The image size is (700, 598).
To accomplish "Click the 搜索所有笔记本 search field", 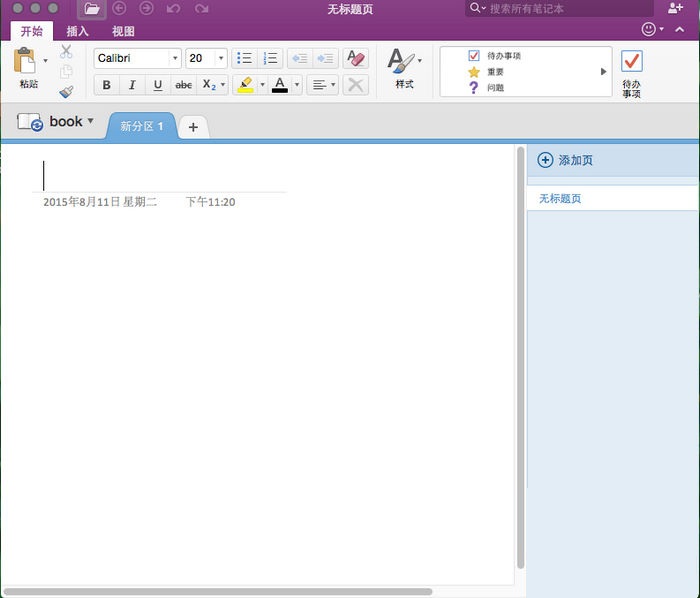I will click(x=559, y=8).
